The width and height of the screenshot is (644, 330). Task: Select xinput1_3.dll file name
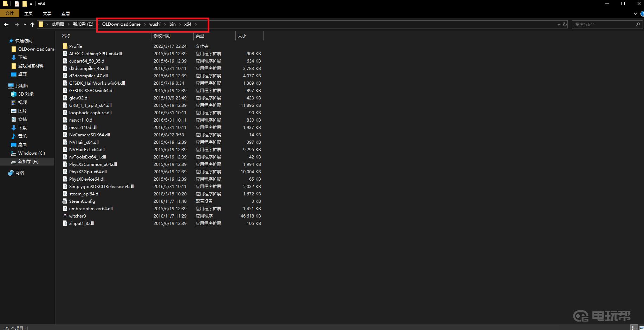click(82, 223)
